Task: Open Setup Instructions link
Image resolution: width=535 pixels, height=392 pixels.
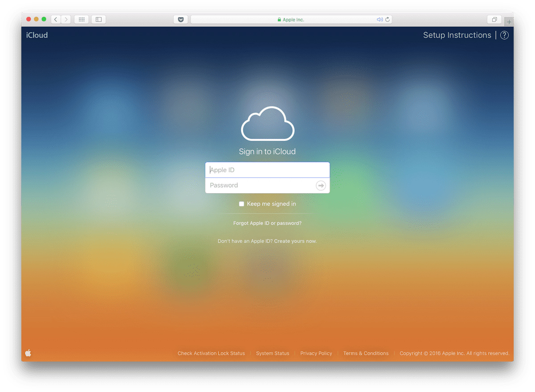Action: 457,35
